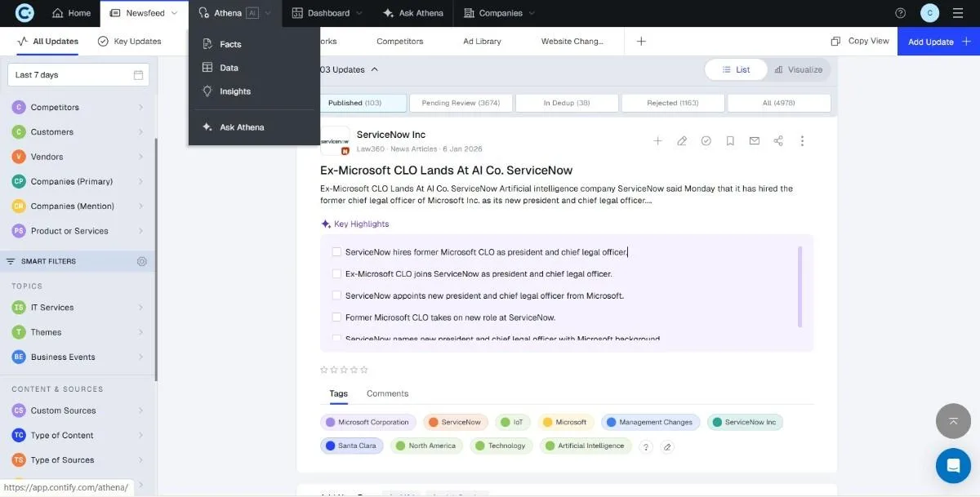The image size is (980, 497).
Task: Switch to the Comments tab
Action: pyautogui.click(x=387, y=393)
